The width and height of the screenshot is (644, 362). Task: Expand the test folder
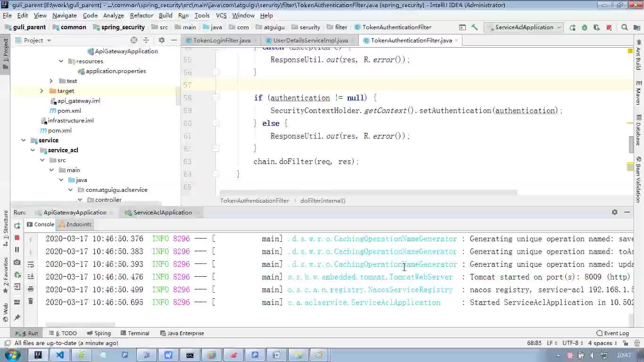coord(51,81)
